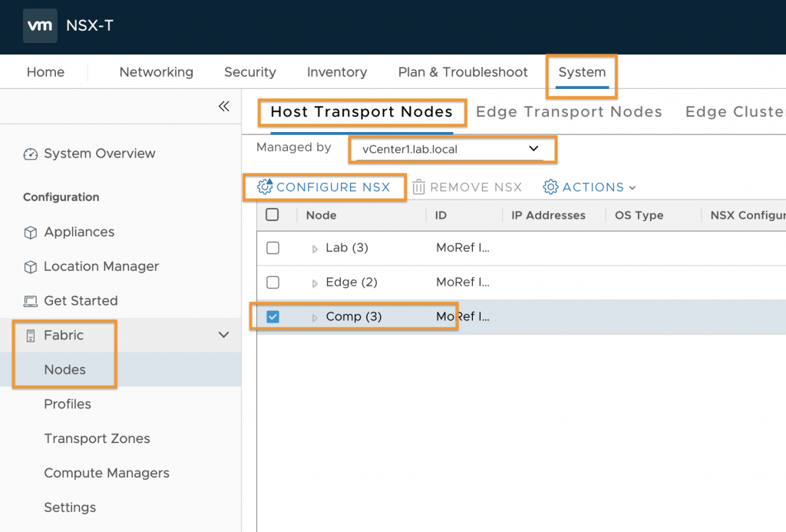Image resolution: width=786 pixels, height=532 pixels.
Task: Open the Actions dropdown arrow
Action: [632, 187]
